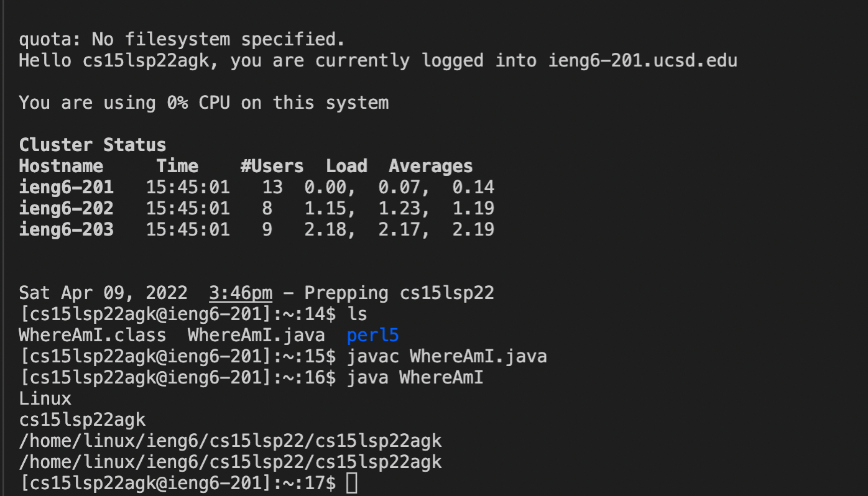Click the Cluster Status heading
The width and height of the screenshot is (868, 496).
pyautogui.click(x=93, y=145)
